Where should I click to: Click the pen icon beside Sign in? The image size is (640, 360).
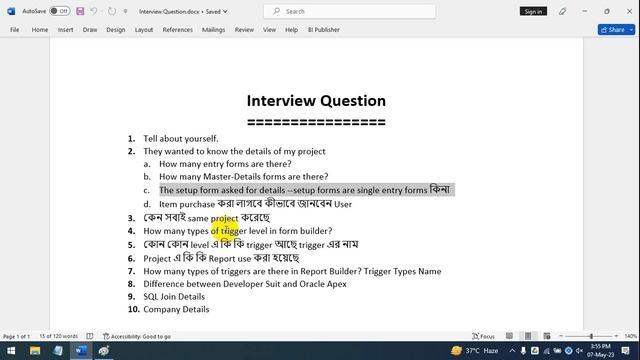562,11
